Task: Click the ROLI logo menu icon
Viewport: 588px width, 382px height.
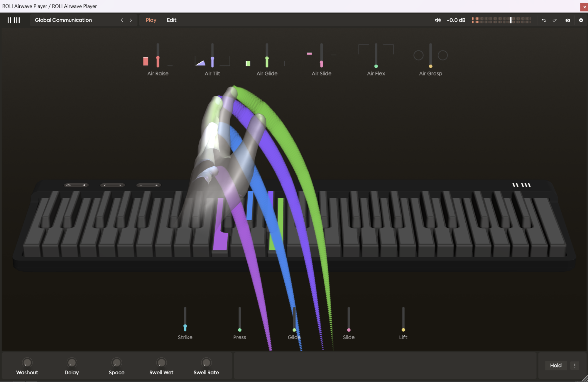Action: click(13, 20)
